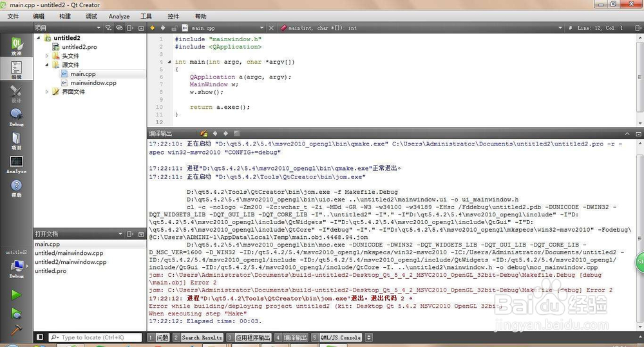The width and height of the screenshot is (644, 347).
Task: Show the 应用程序输出 (Application Output) pane
Action: (249, 337)
